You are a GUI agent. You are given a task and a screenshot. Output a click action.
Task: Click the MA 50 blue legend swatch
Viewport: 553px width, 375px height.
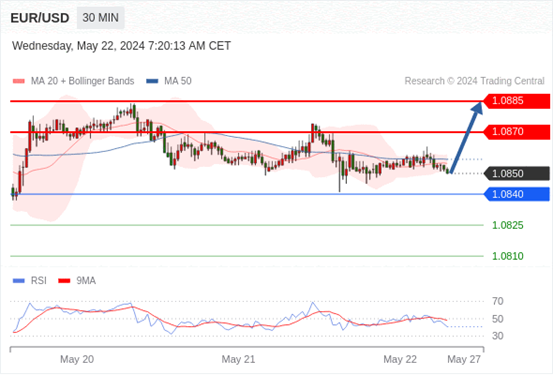(152, 81)
